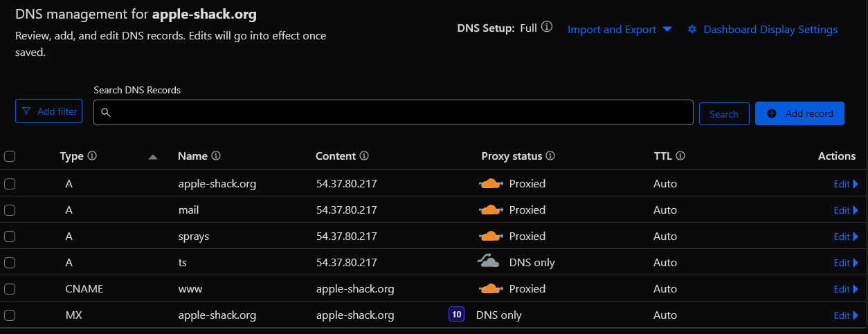Click apple-shack.org content in www row

tap(355, 288)
